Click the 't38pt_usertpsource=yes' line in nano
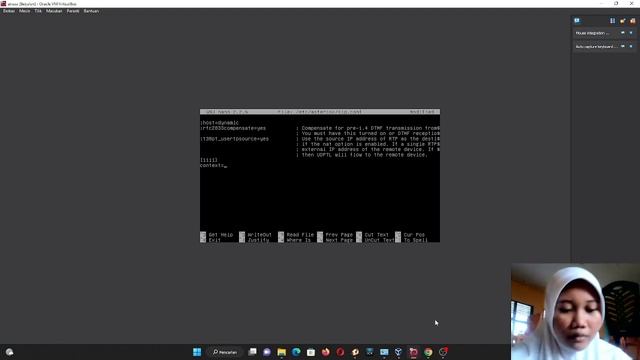Screen dimensions: 640x360 point(235,139)
